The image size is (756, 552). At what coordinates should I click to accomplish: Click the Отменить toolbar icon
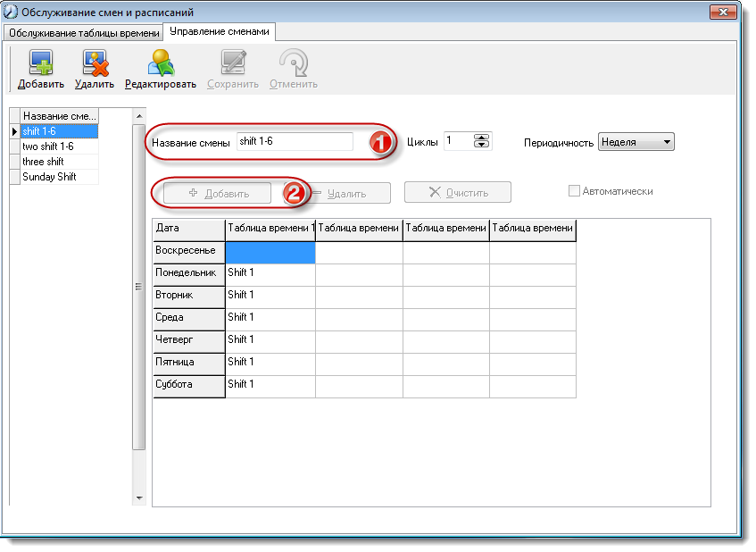[x=293, y=63]
